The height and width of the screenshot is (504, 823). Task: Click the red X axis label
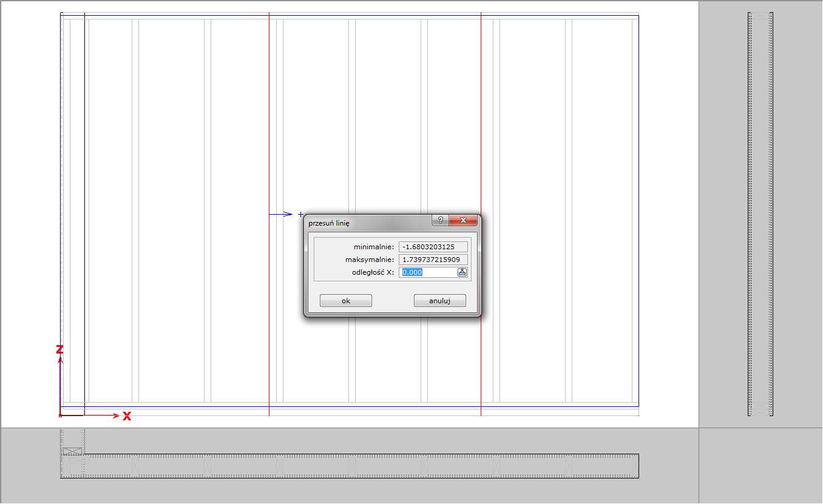click(127, 417)
